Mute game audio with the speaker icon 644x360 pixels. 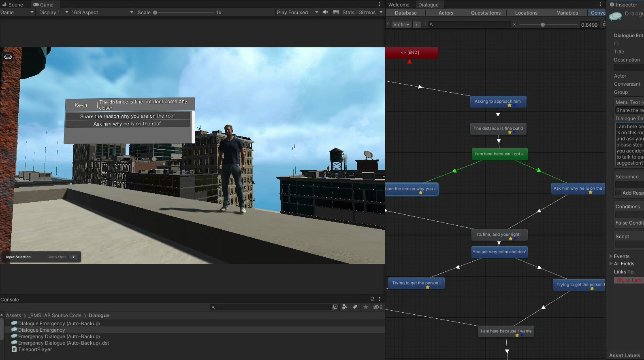(325, 12)
